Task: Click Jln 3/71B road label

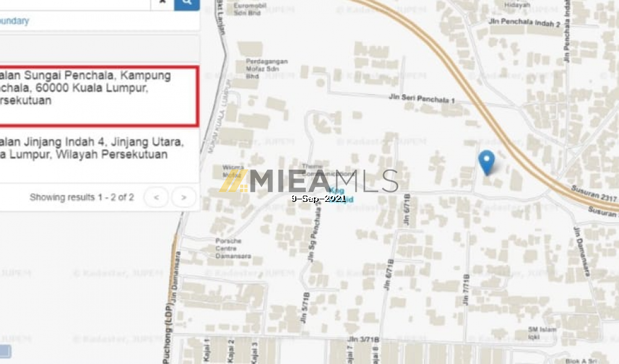Action: (363, 339)
